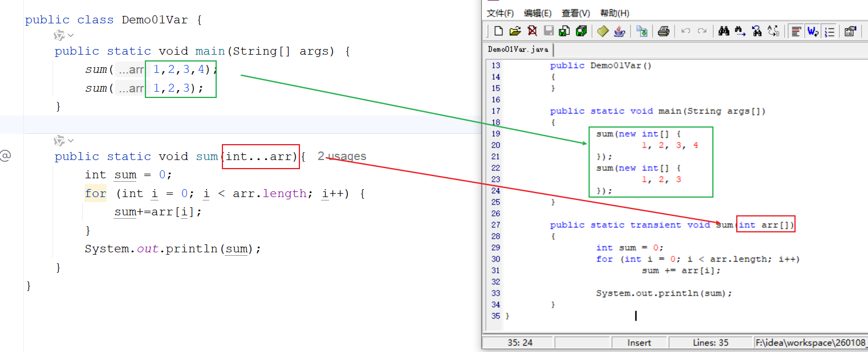Click the 2 usages link
The height and width of the screenshot is (352, 868).
coord(342,156)
